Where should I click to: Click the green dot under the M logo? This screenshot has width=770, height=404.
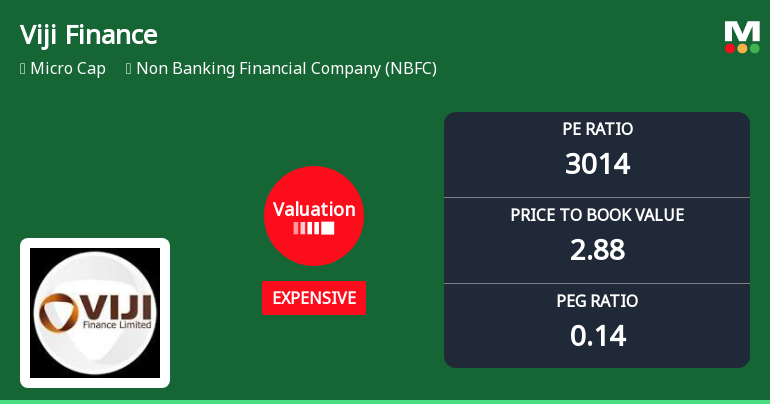(x=755, y=48)
